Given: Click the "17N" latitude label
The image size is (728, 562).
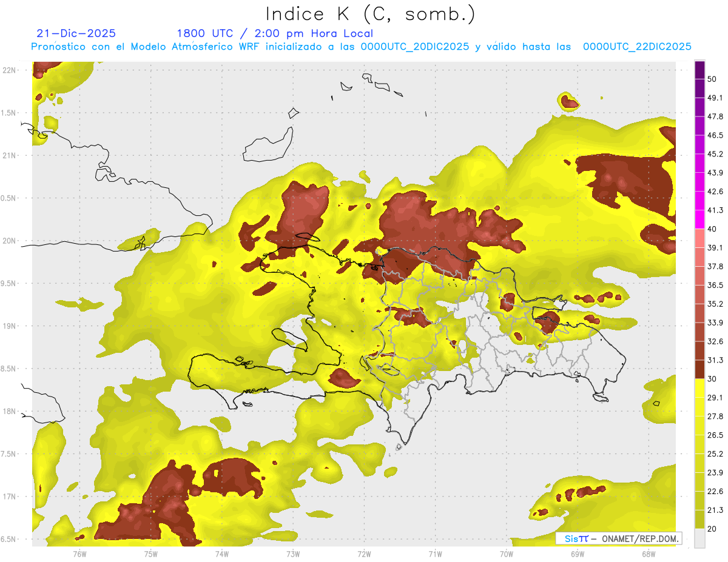Looking at the screenshot, I should click(9, 497).
